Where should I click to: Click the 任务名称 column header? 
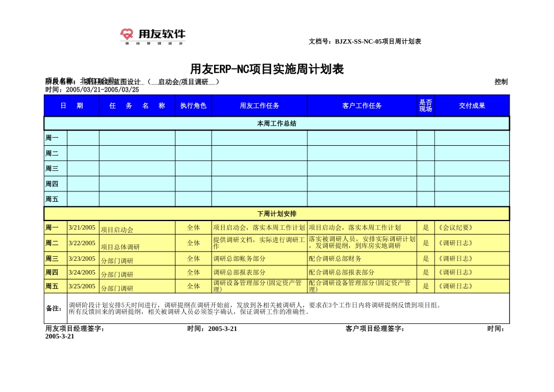point(137,106)
